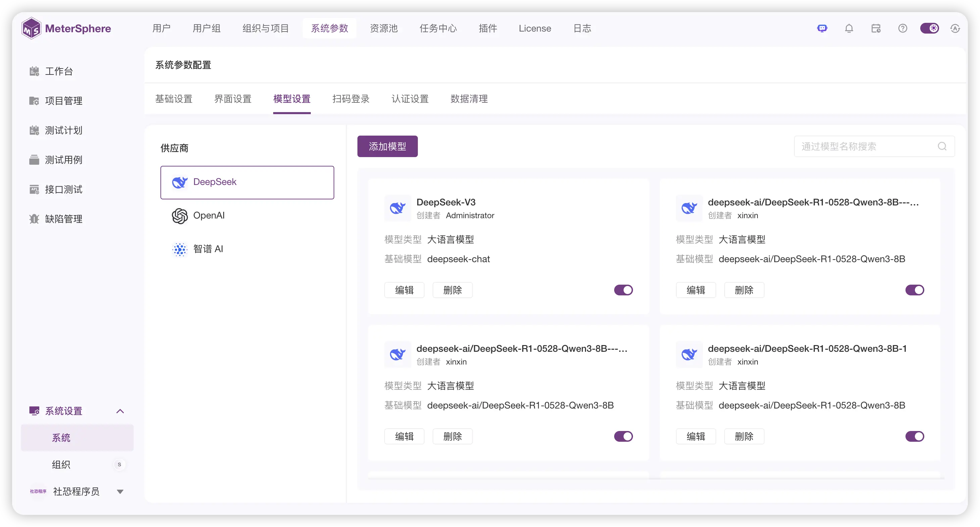Click creator name Administrator
Screen dimensions: 980x527
pos(470,216)
